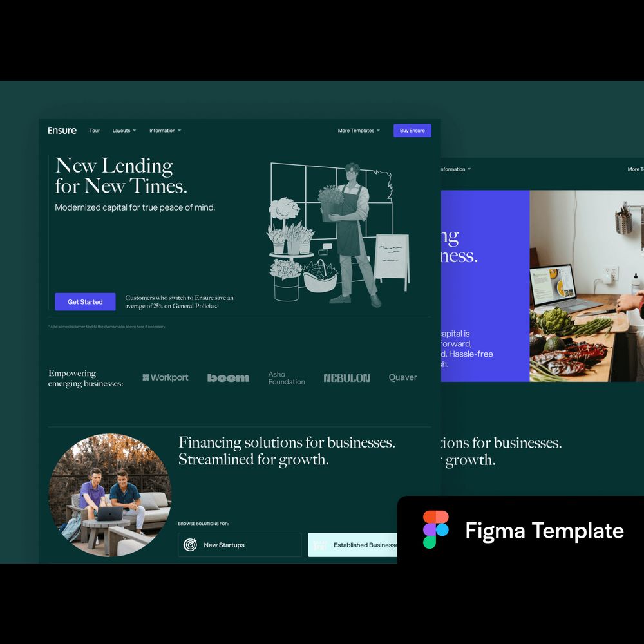The width and height of the screenshot is (644, 644).
Task: Click the Ensure logo in the navbar
Action: pos(62,131)
